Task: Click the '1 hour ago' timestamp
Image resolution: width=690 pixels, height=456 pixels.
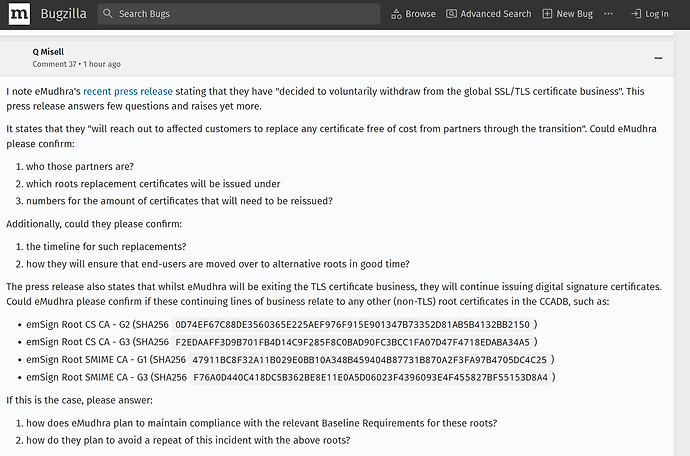Action: click(102, 64)
